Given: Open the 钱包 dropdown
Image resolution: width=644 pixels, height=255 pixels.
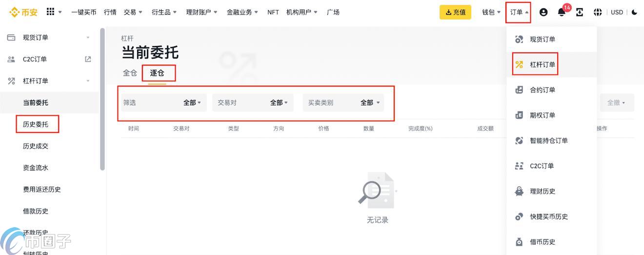Looking at the screenshot, I should tap(491, 12).
